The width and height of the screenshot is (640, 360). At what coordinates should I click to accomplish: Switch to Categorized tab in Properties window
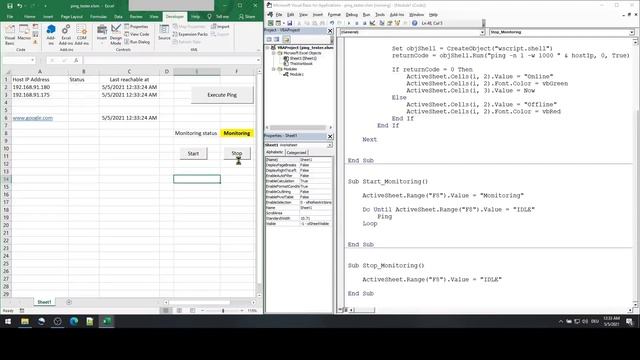click(x=296, y=152)
